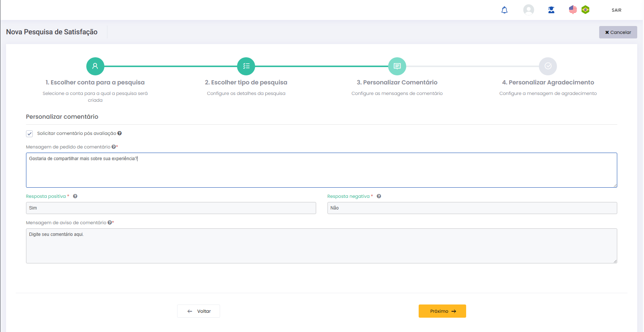The height and width of the screenshot is (332, 644).
Task: Click help icon beside Solicitar comentário pós avaliação
Action: click(x=119, y=133)
